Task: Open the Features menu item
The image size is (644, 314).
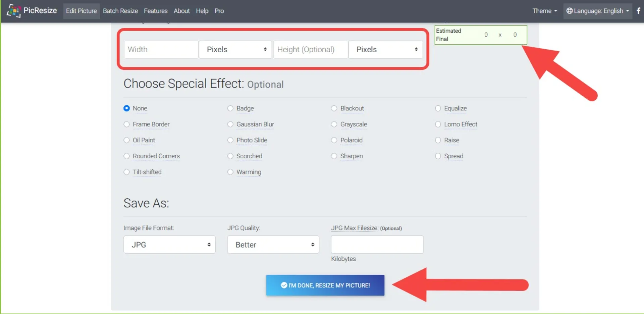Action: 156,11
